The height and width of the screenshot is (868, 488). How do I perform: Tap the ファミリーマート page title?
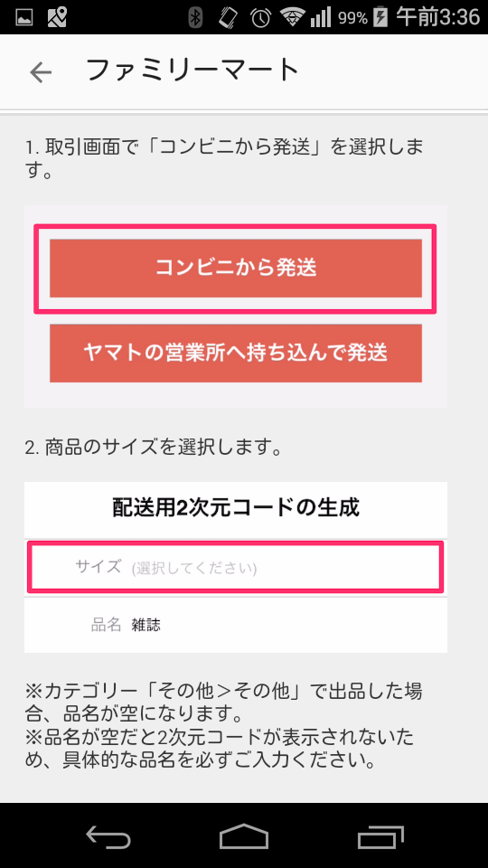192,71
